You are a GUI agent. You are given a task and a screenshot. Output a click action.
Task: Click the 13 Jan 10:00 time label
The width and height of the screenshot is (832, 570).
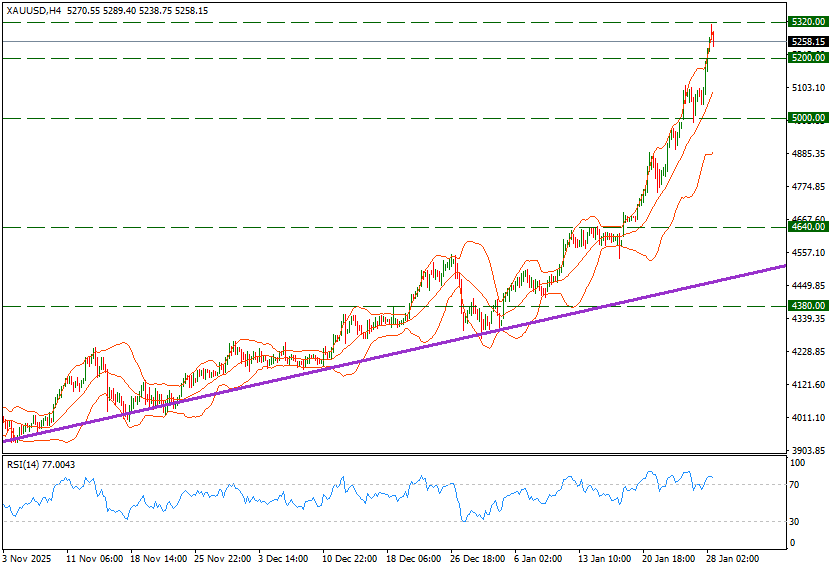(603, 559)
